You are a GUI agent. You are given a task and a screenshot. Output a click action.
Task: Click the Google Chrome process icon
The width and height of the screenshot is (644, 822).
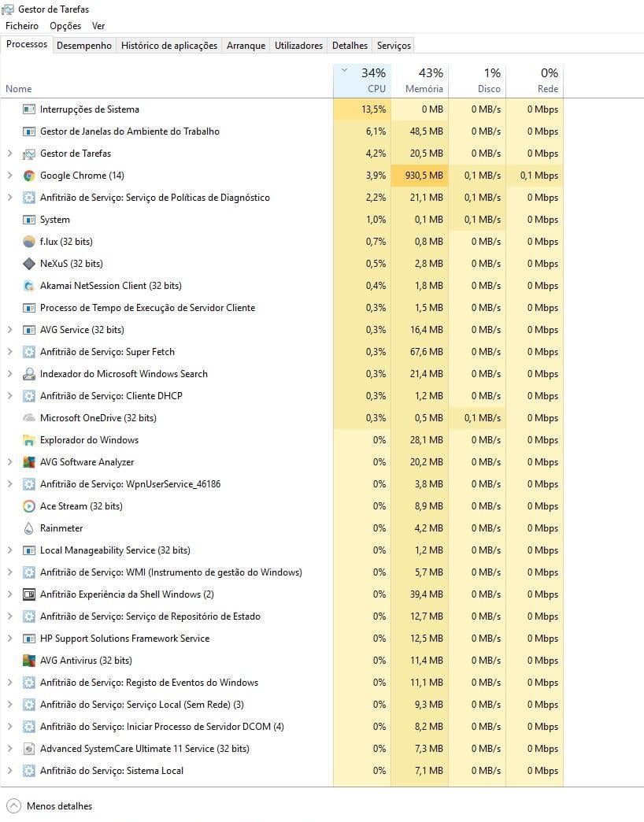29,176
